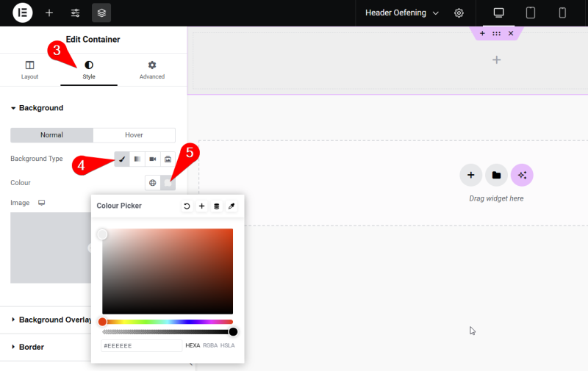
Task: Click the opacity slider bar
Action: coord(168,331)
